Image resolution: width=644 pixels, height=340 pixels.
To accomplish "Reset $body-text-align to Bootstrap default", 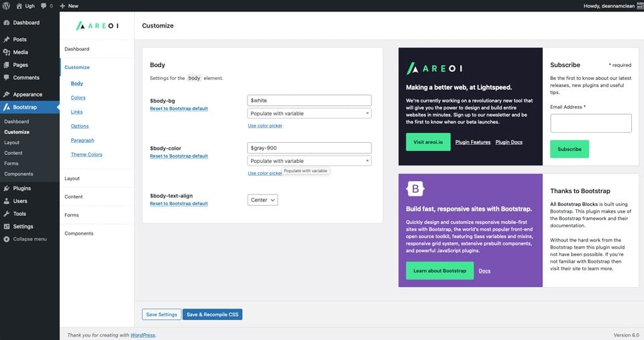I will click(178, 203).
